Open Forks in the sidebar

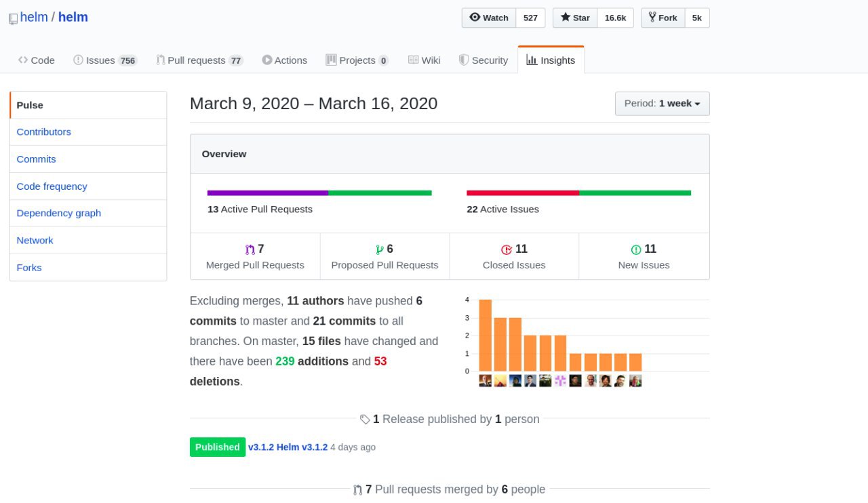pos(88,268)
